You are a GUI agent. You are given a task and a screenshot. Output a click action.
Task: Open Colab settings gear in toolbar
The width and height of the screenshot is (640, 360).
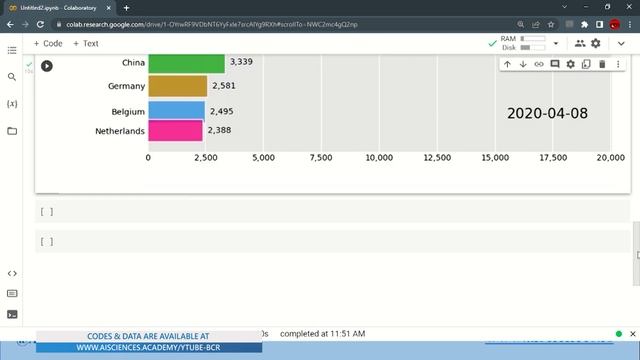[596, 43]
